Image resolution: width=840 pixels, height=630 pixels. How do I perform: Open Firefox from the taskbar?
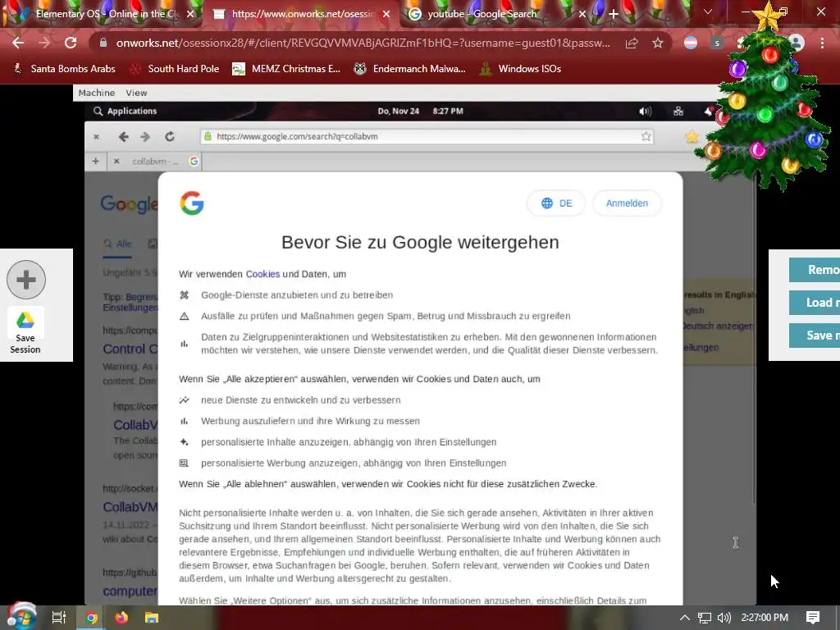click(x=121, y=618)
